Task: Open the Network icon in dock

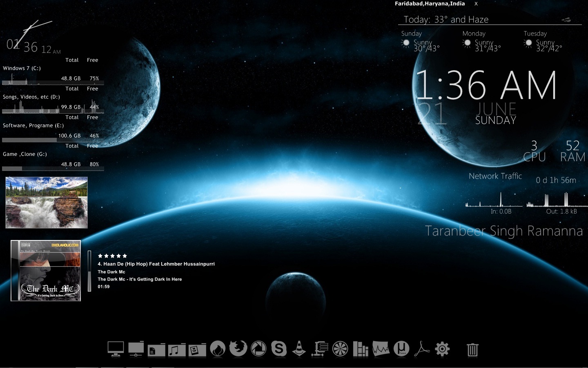Action: click(x=136, y=349)
